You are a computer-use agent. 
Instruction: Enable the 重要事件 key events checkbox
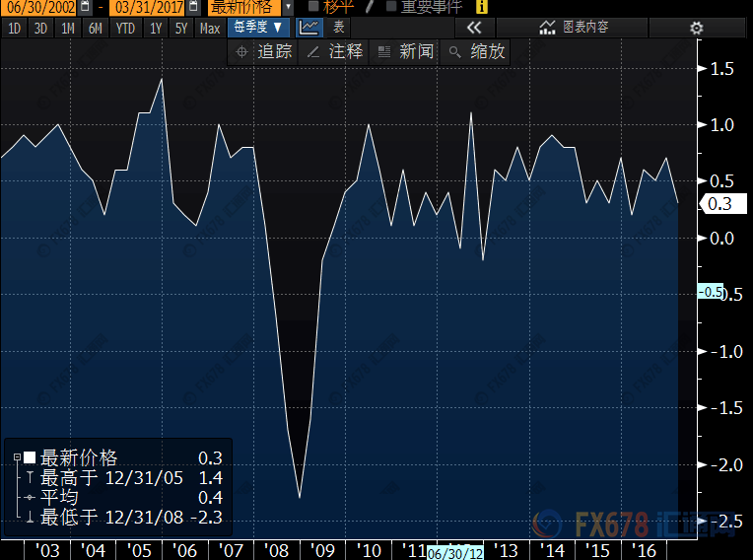[x=391, y=6]
